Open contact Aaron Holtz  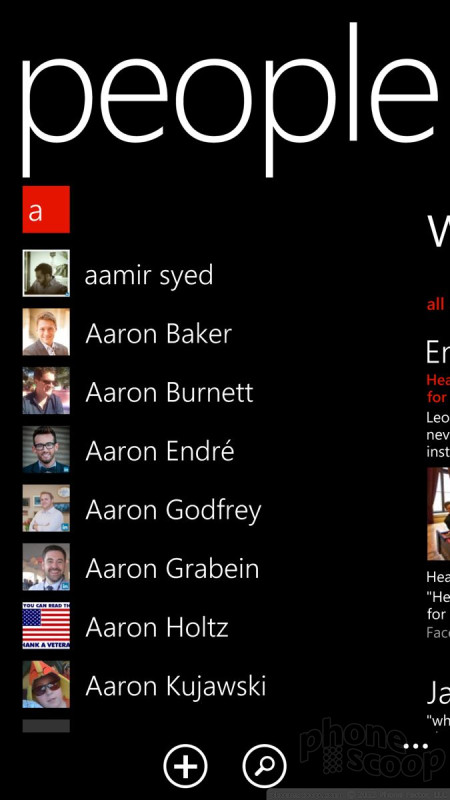pyautogui.click(x=157, y=628)
